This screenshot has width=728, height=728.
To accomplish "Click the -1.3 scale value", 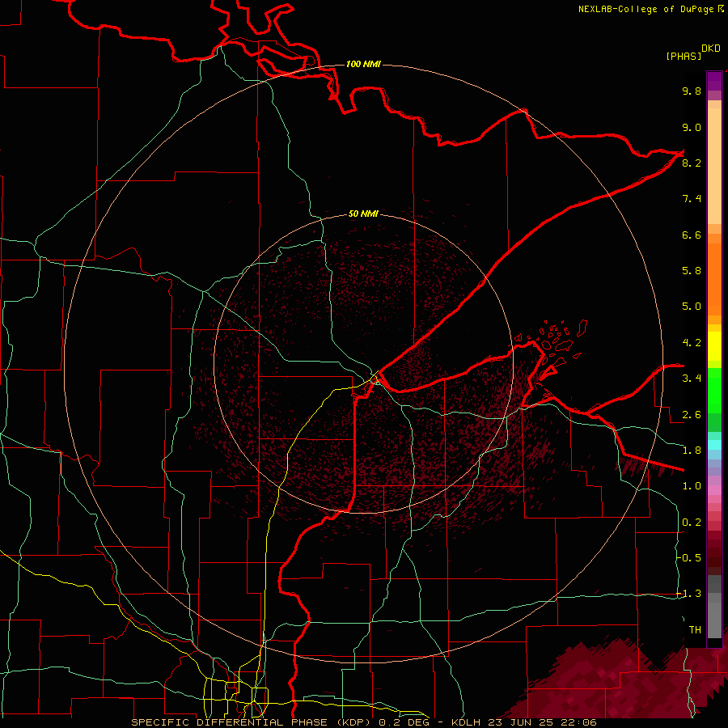I will [x=689, y=594].
